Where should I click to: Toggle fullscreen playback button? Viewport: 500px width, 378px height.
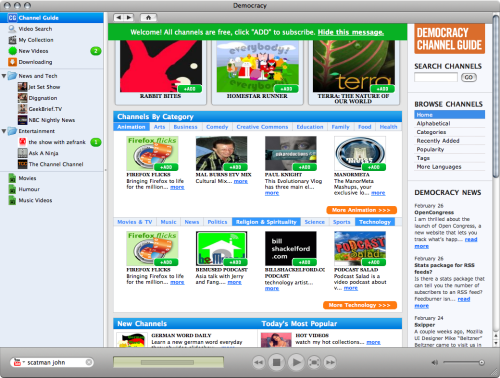pyautogui.click(x=314, y=362)
